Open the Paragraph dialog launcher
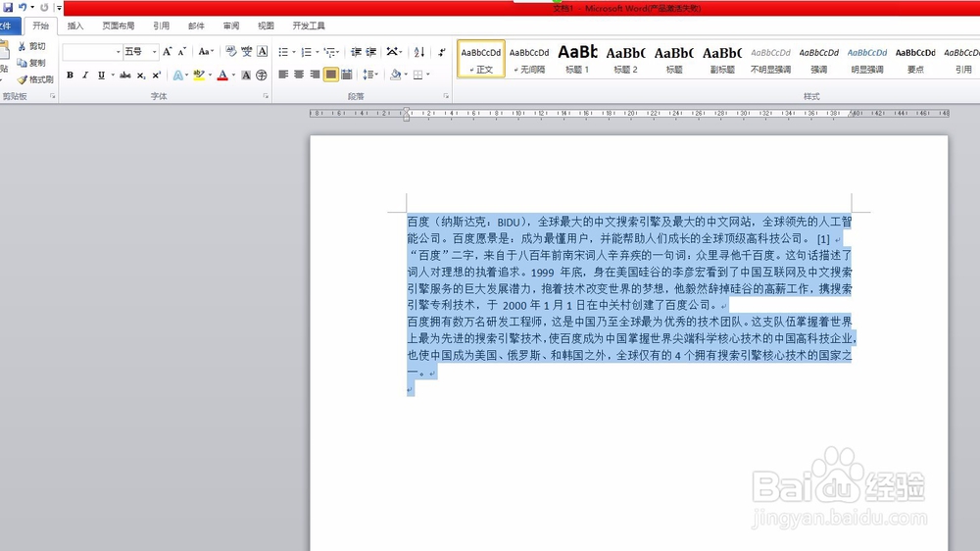Screen dimensions: 980x551 (x=446, y=96)
